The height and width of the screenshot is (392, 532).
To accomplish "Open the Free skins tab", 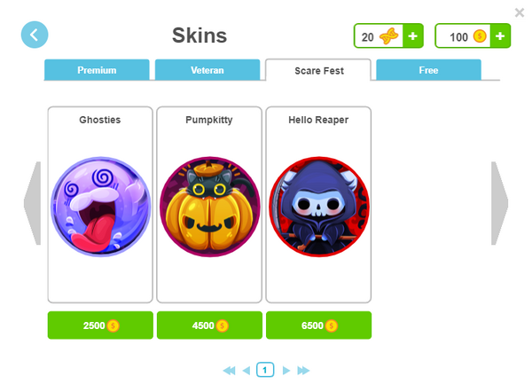I will pos(428,70).
